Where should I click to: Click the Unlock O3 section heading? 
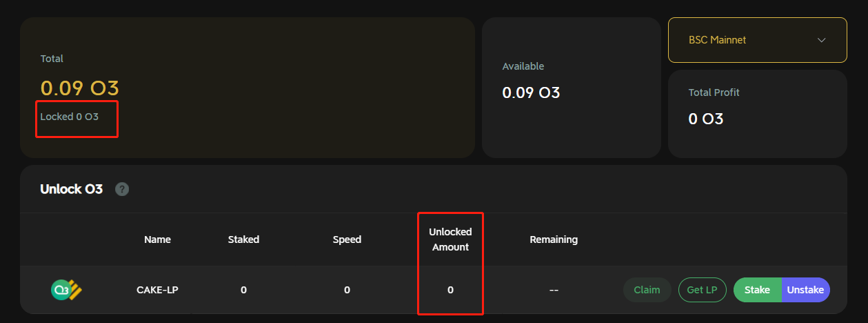[x=72, y=189]
